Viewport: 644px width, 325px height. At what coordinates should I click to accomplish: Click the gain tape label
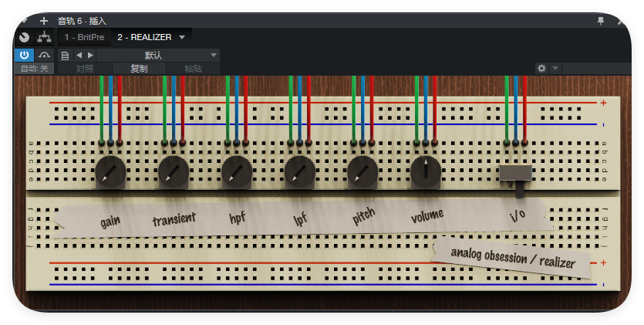[110, 222]
